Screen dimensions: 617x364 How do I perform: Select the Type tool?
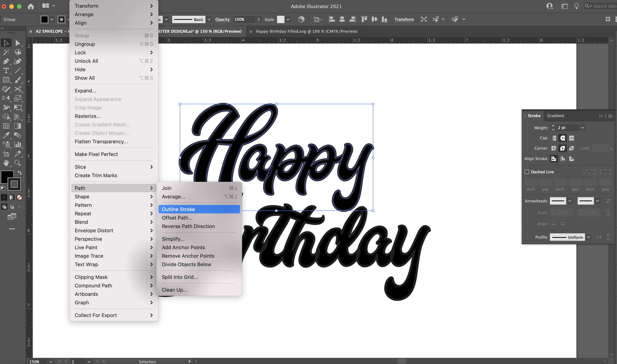(x=6, y=71)
